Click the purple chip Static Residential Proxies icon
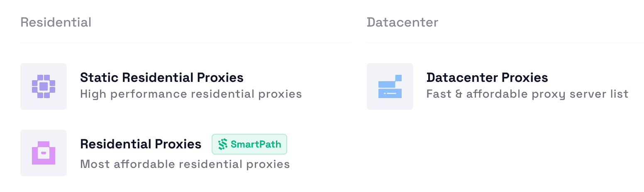The height and width of the screenshot is (192, 644). pyautogui.click(x=44, y=86)
